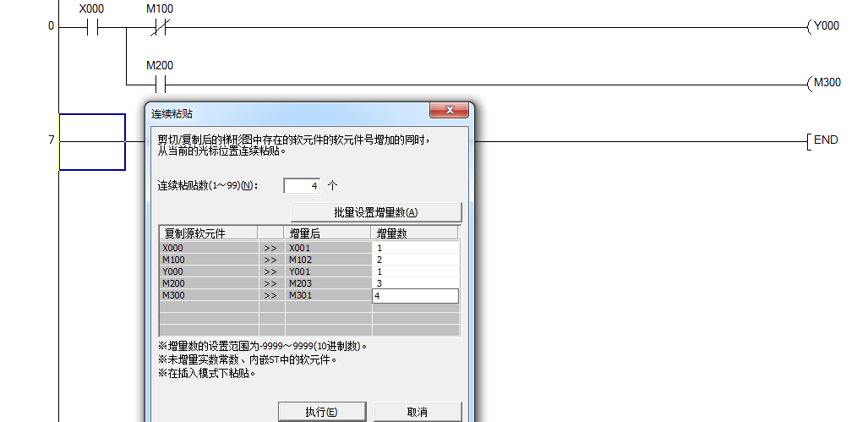Click the 增量后 column header
The width and height of the screenshot is (868, 422).
point(327,233)
